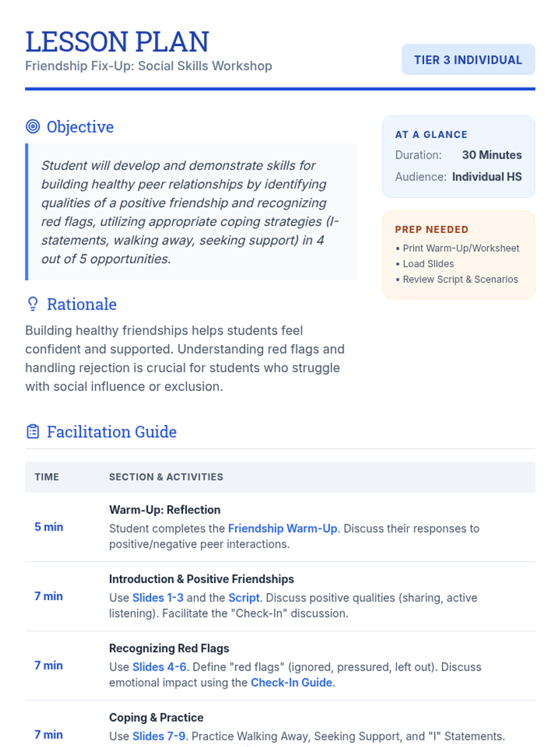Open the Friendship Warm-Up link
The image size is (560, 747).
point(282,529)
